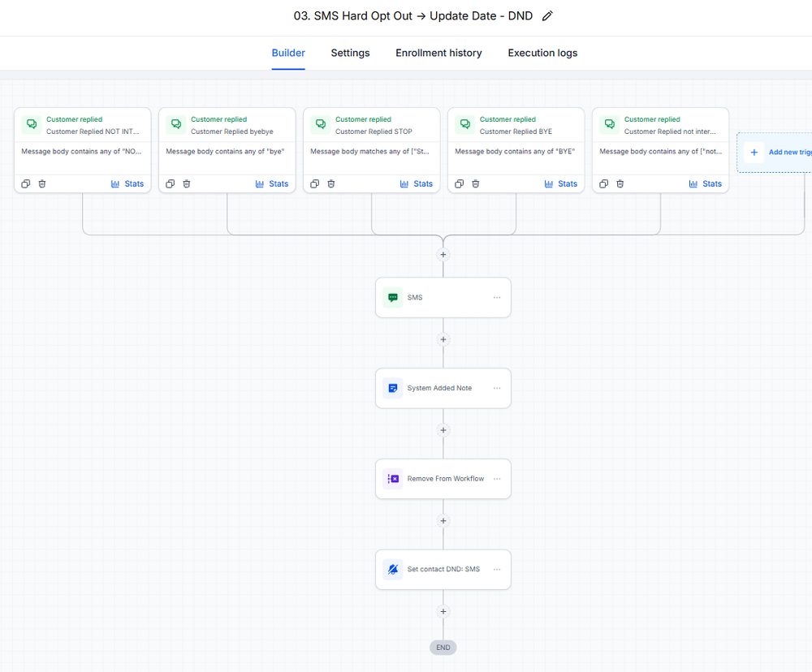Open Stats for NOT INT... trigger

coord(127,183)
